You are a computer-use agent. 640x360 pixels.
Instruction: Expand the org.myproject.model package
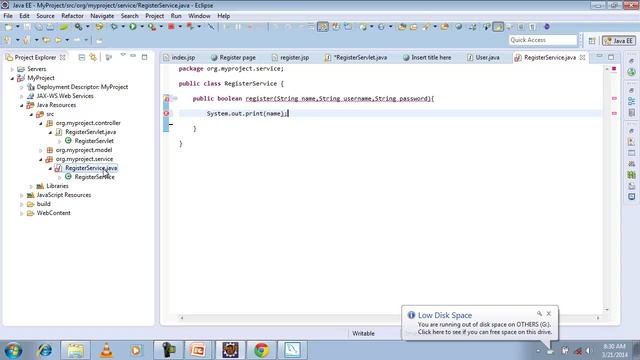pyautogui.click(x=41, y=150)
